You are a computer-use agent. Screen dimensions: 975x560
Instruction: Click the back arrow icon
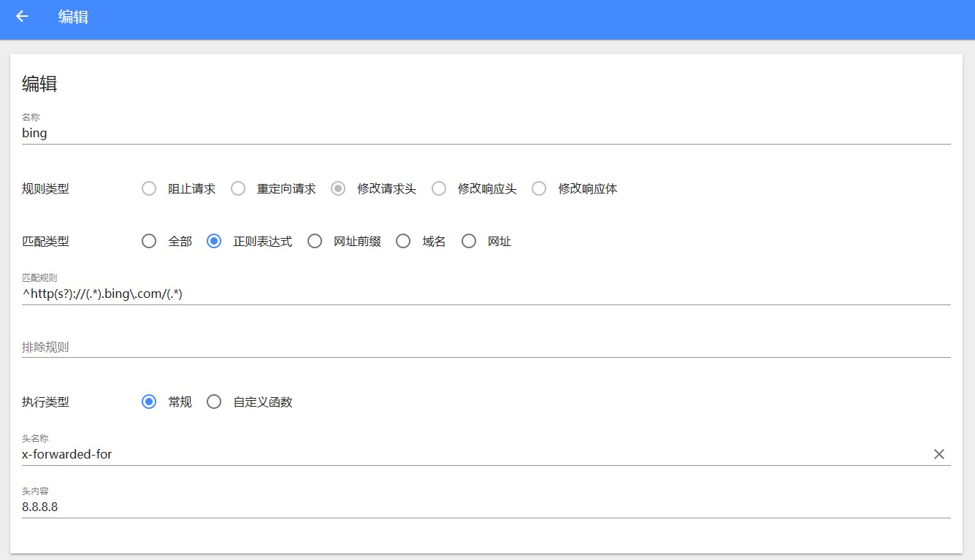point(22,17)
